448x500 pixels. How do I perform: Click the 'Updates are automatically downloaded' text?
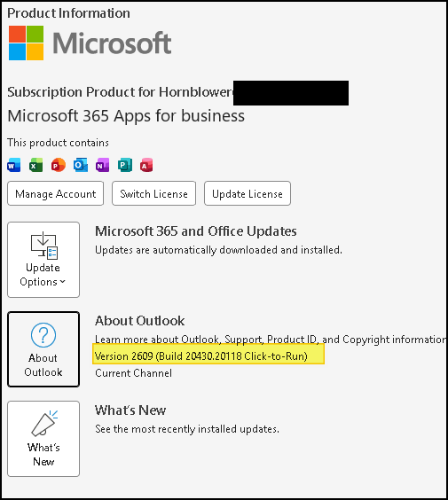click(x=218, y=250)
